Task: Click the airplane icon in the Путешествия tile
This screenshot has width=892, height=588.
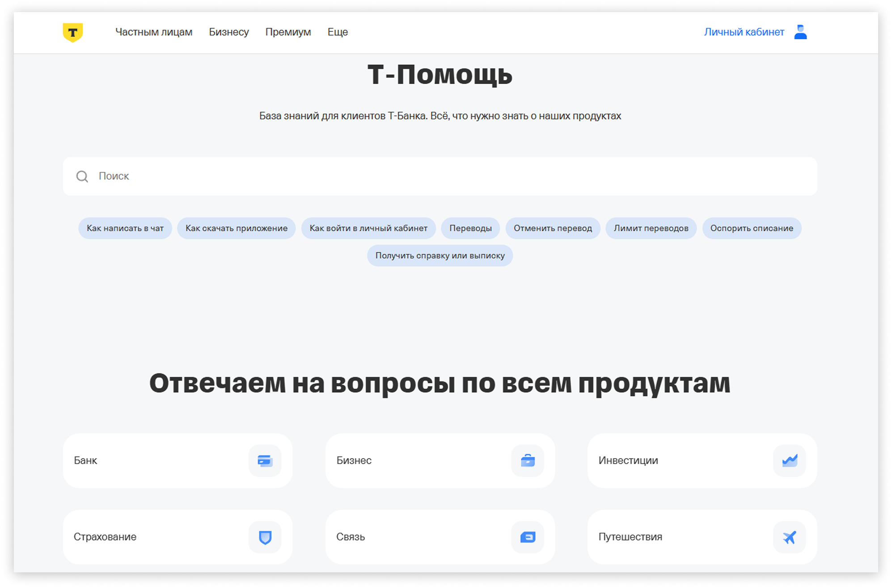Action: (790, 537)
